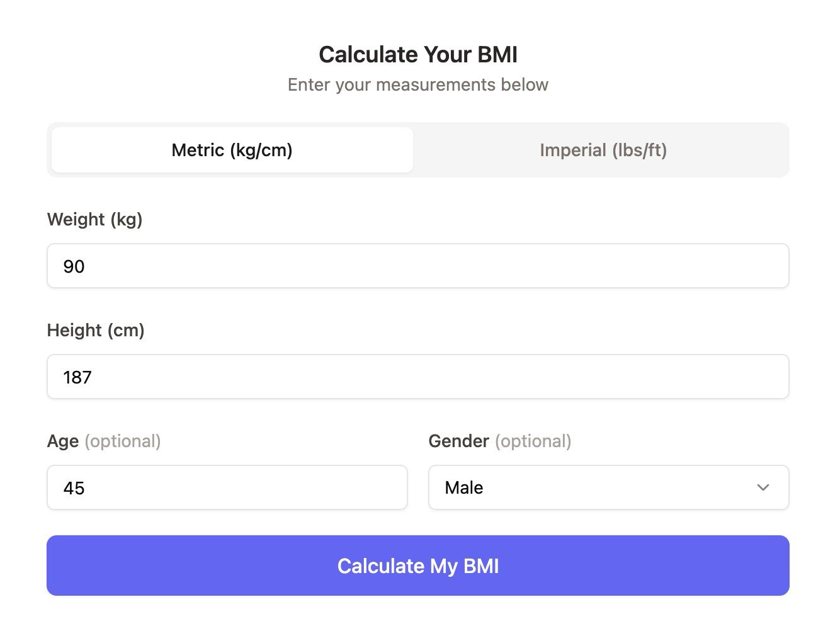Switch to Metric (kg/cm) units
The height and width of the screenshot is (631, 840).
(x=232, y=150)
